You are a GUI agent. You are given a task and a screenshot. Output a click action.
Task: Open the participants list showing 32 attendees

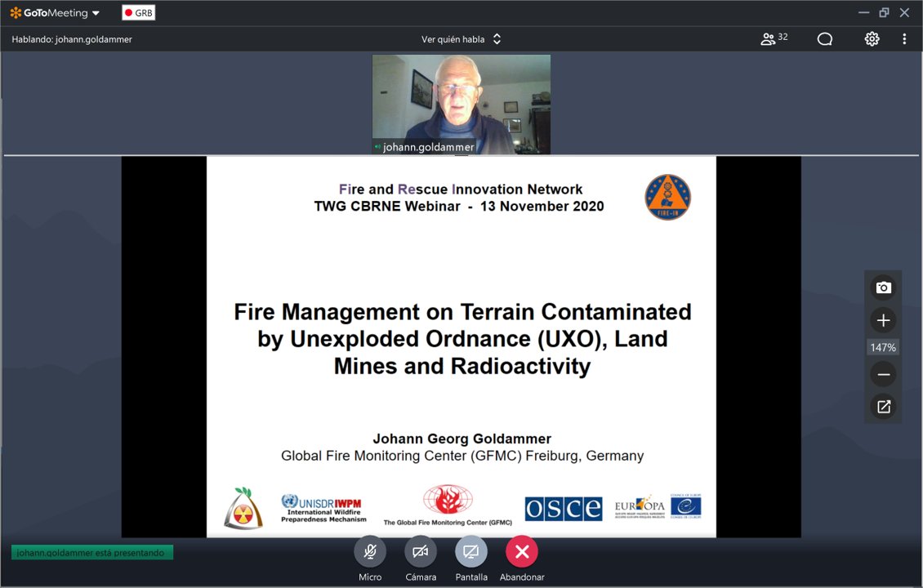(x=774, y=39)
